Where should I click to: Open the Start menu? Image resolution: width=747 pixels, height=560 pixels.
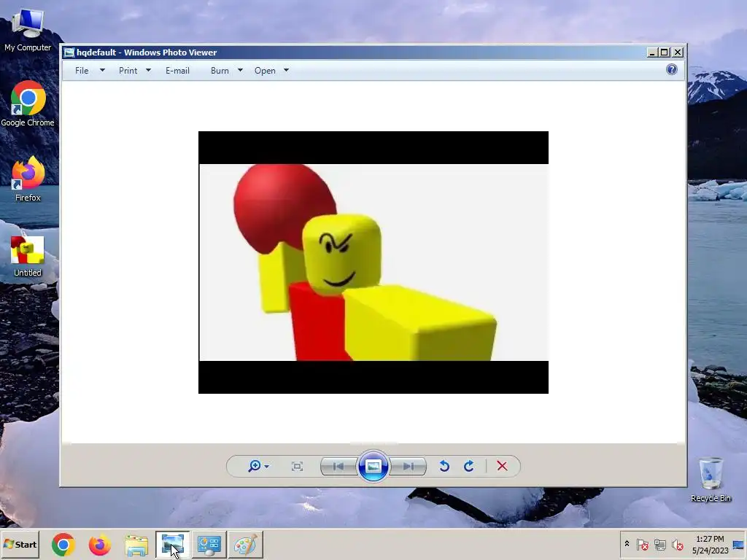point(20,544)
